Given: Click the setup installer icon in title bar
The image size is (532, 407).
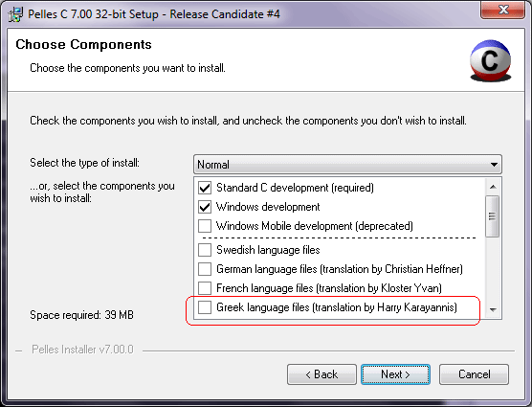Looking at the screenshot, I should click(15, 14).
